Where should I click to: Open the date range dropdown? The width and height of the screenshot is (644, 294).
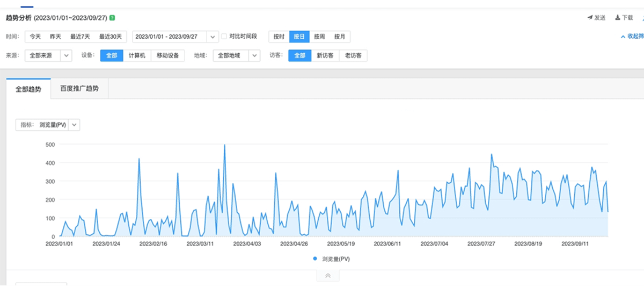(x=213, y=37)
